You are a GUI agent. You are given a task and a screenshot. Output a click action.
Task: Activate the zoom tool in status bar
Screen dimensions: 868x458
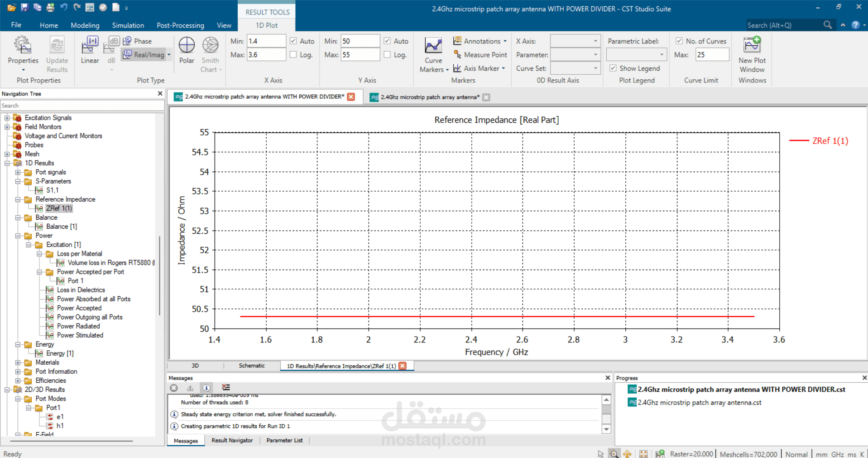[x=614, y=453]
